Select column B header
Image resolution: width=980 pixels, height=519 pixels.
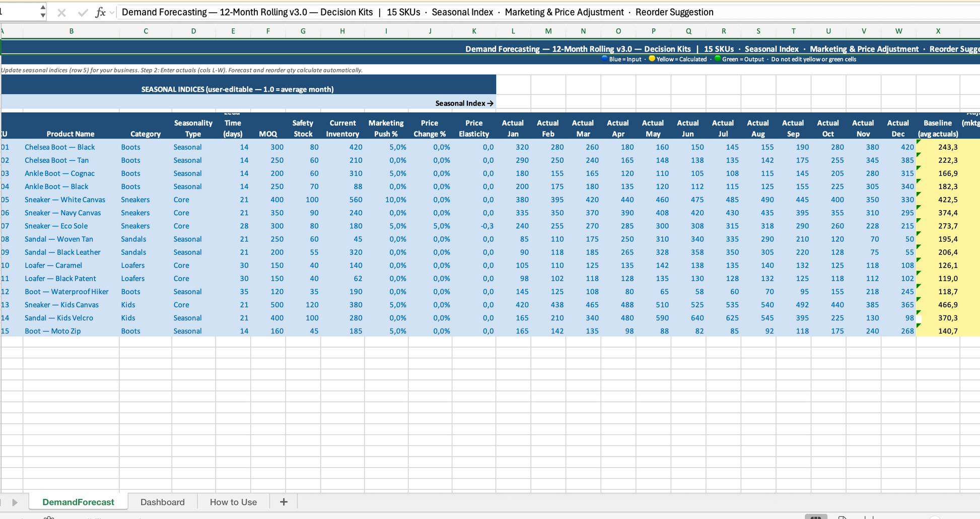[x=71, y=31]
